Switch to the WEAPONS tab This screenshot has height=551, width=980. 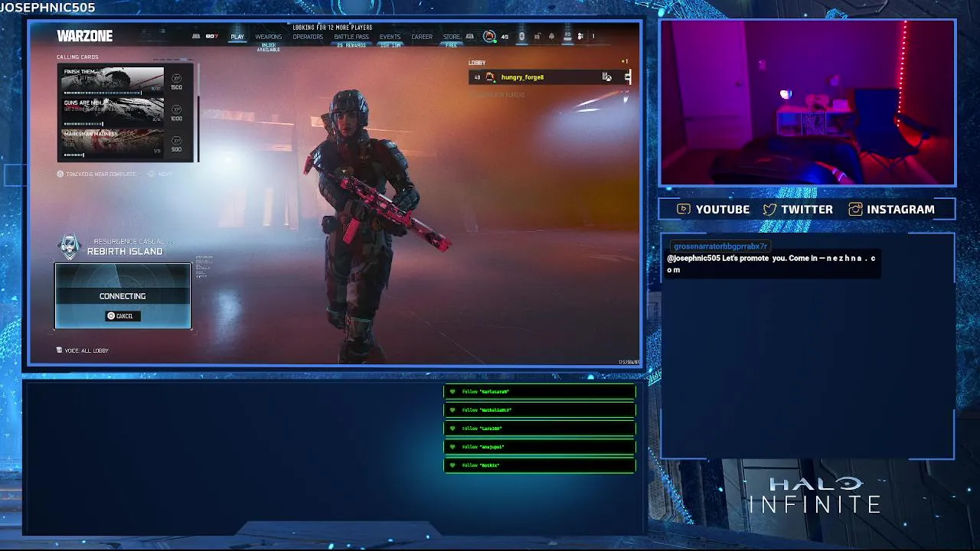[x=269, y=37]
